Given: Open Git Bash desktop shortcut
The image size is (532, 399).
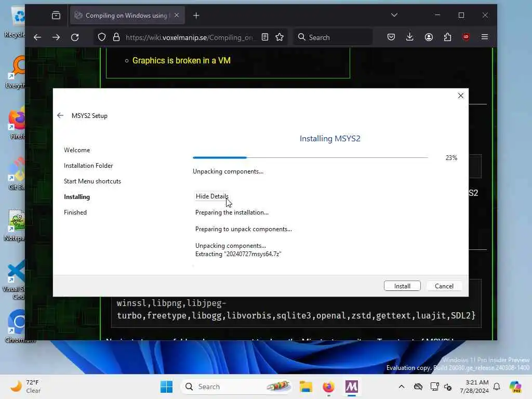Looking at the screenshot, I should click(16, 174).
